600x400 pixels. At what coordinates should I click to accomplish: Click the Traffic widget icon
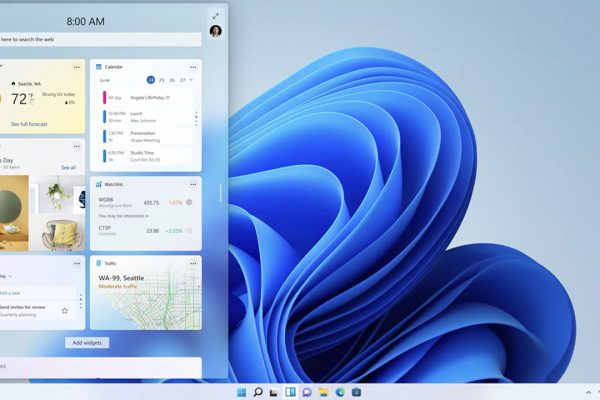98,263
